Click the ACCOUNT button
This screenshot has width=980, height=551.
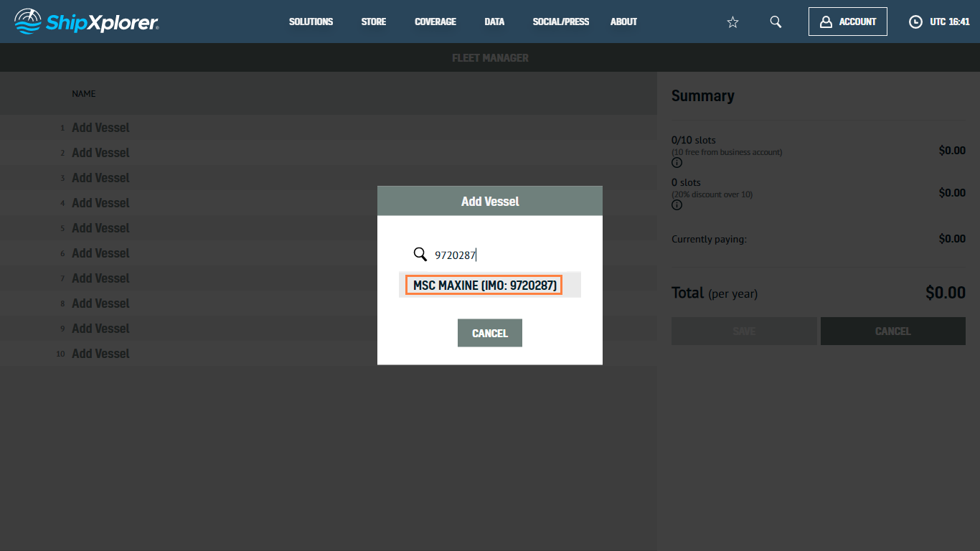coord(848,22)
